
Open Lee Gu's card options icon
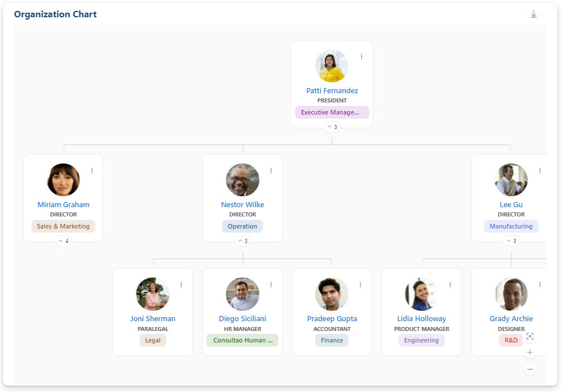(540, 170)
